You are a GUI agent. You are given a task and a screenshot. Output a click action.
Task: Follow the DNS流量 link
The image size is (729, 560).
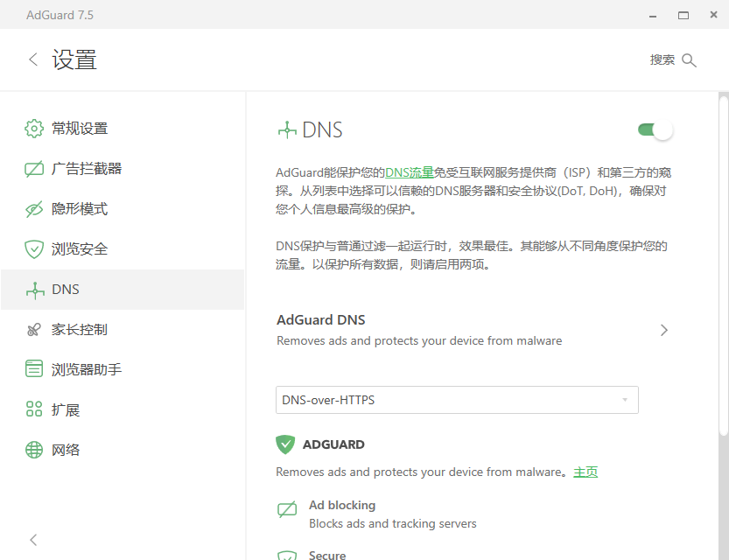point(410,172)
